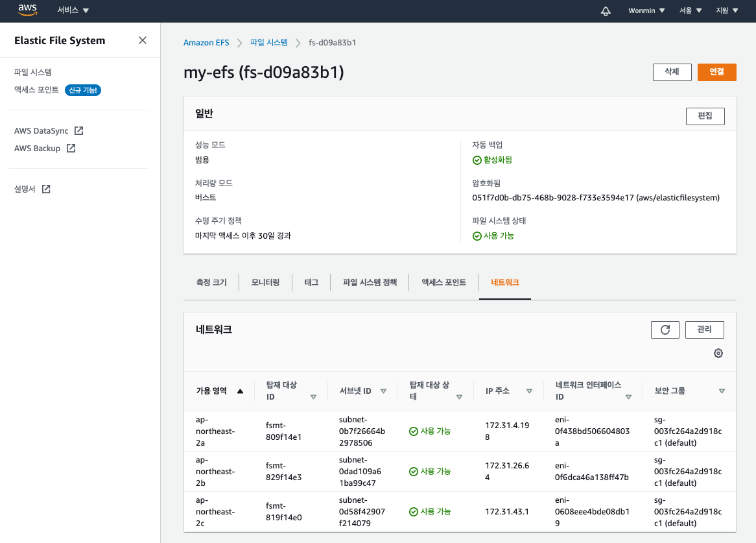Select eni-0608eee4bde08db19 cell
The width and height of the screenshot is (756, 543).
[x=592, y=512]
